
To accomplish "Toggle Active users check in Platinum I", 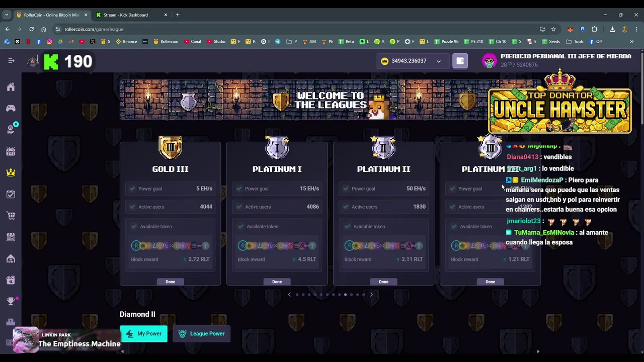I will pos(239,207).
